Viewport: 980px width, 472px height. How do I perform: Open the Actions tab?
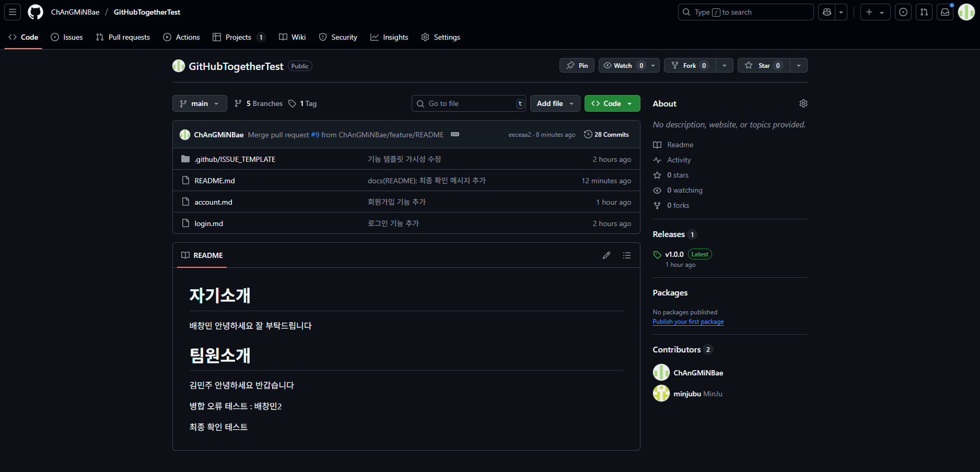181,37
